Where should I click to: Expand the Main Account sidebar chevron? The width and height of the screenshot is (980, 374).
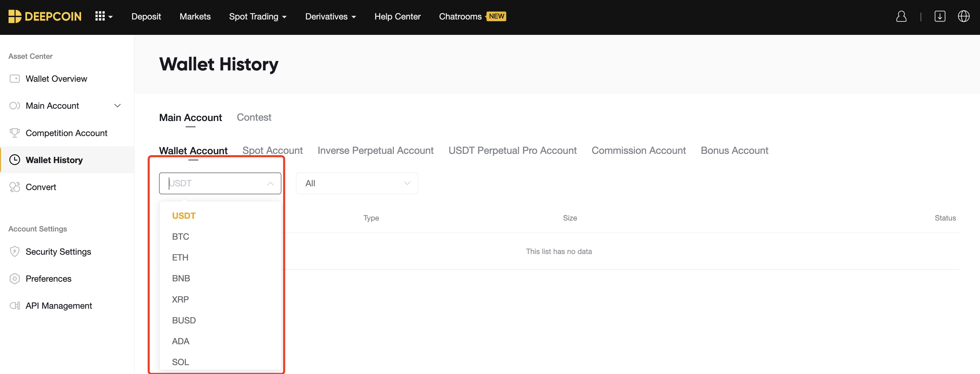(118, 106)
